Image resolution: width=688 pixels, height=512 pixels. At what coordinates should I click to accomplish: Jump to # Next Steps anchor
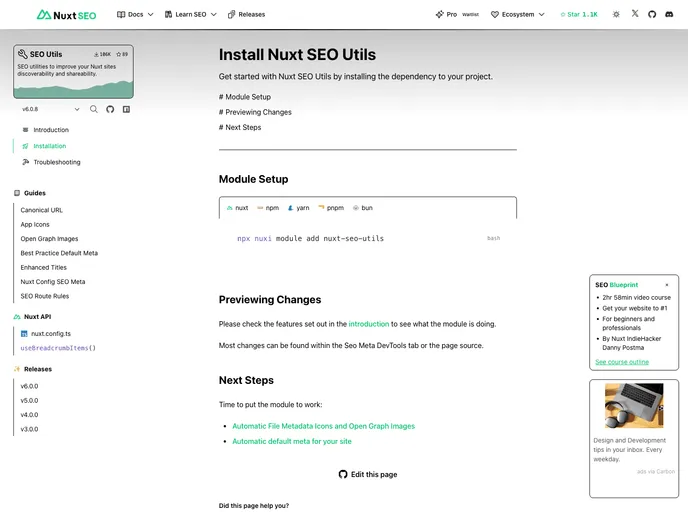[240, 127]
